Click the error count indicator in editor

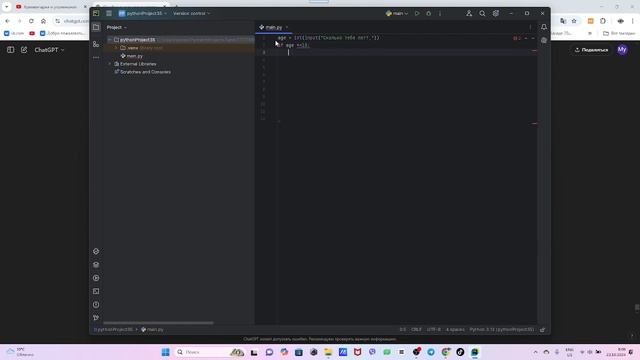tap(517, 38)
